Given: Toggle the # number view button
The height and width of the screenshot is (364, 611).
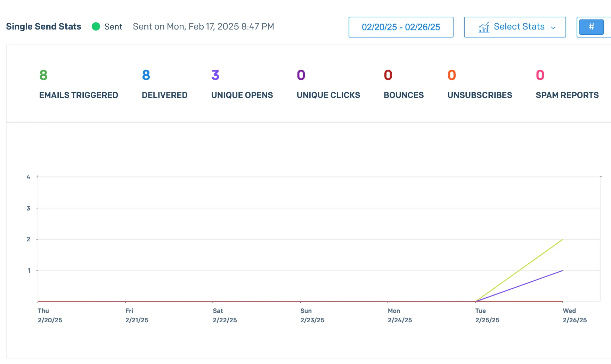Looking at the screenshot, I should pos(591,27).
